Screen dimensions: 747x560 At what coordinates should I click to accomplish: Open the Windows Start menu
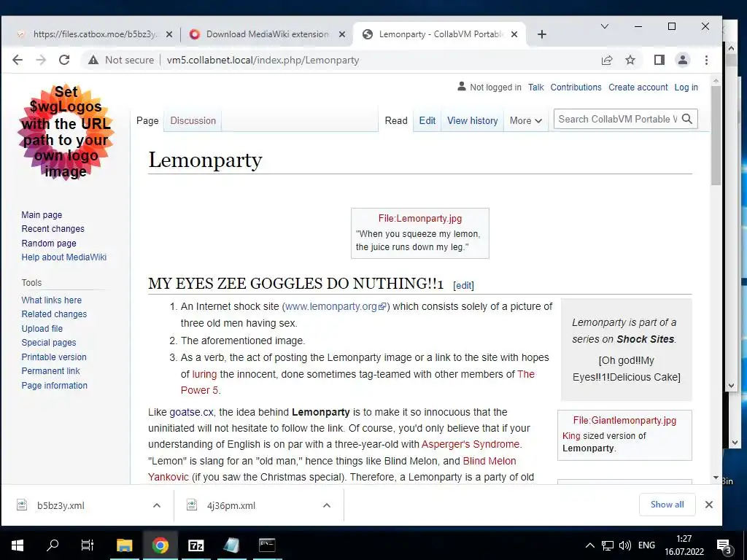(x=18, y=545)
